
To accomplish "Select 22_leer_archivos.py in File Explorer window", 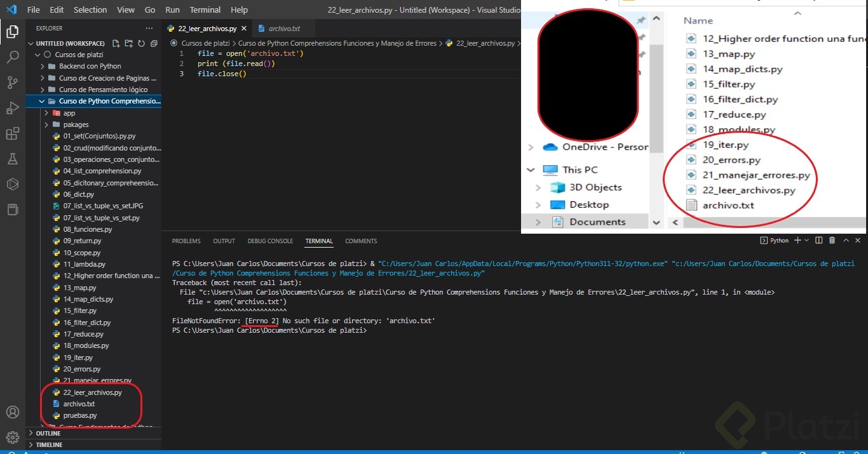I will (749, 190).
